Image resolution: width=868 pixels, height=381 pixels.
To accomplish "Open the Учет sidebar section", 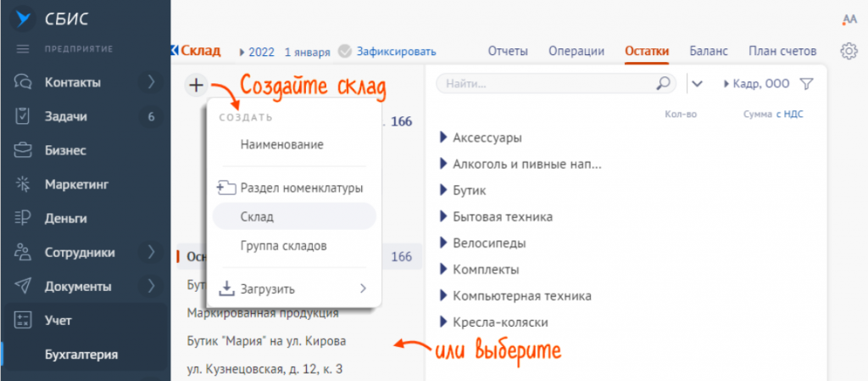I will coord(58,320).
